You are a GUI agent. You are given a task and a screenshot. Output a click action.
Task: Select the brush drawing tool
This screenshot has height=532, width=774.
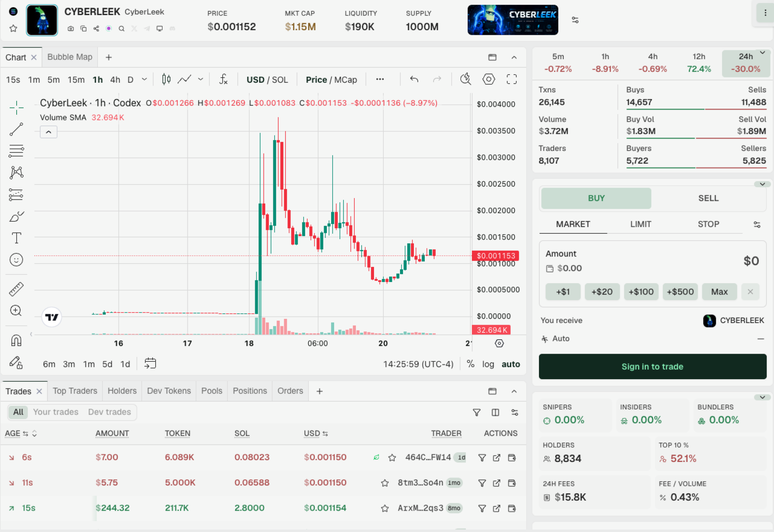click(x=16, y=216)
